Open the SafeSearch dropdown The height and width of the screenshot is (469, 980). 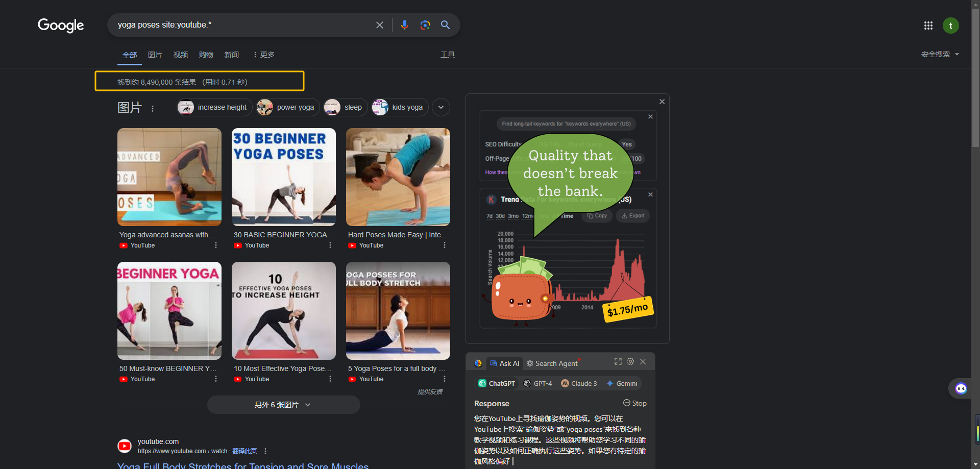(x=940, y=54)
